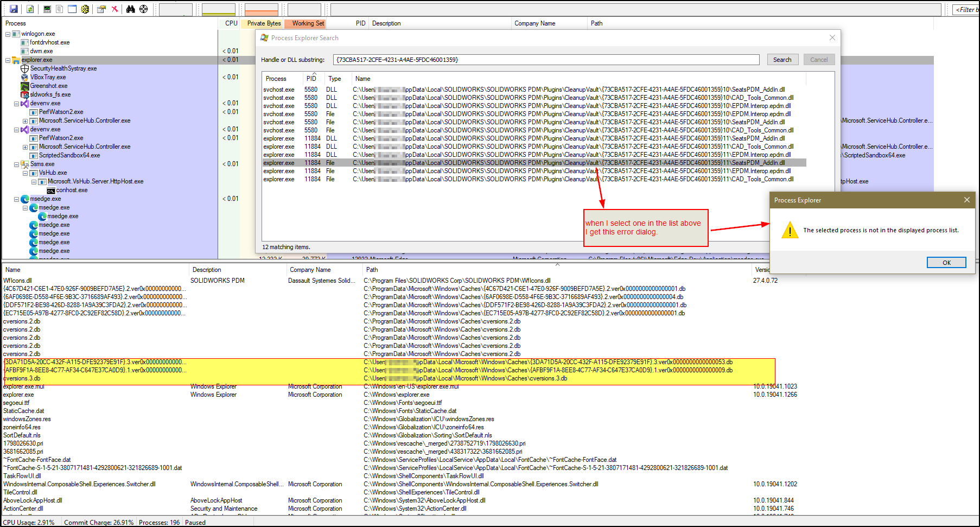Click the Save toolbar icon
Viewport: 980px width, 527px height.
[x=14, y=9]
